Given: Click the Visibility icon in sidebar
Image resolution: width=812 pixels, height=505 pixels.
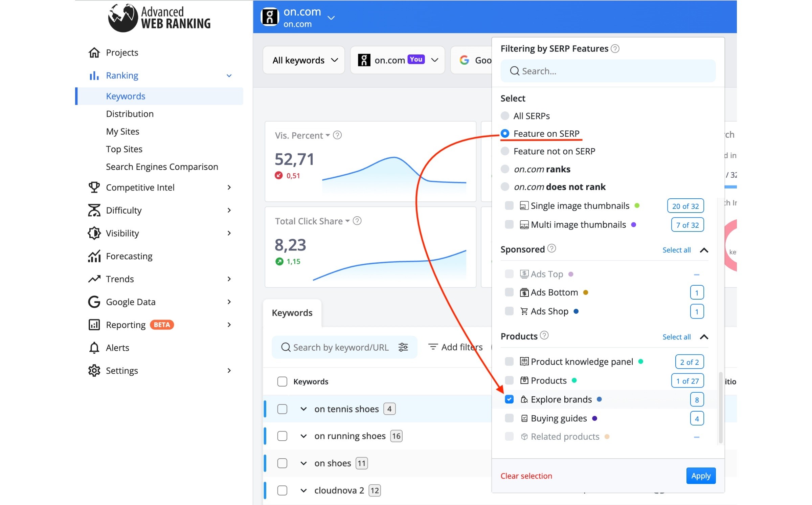Looking at the screenshot, I should 94,233.
